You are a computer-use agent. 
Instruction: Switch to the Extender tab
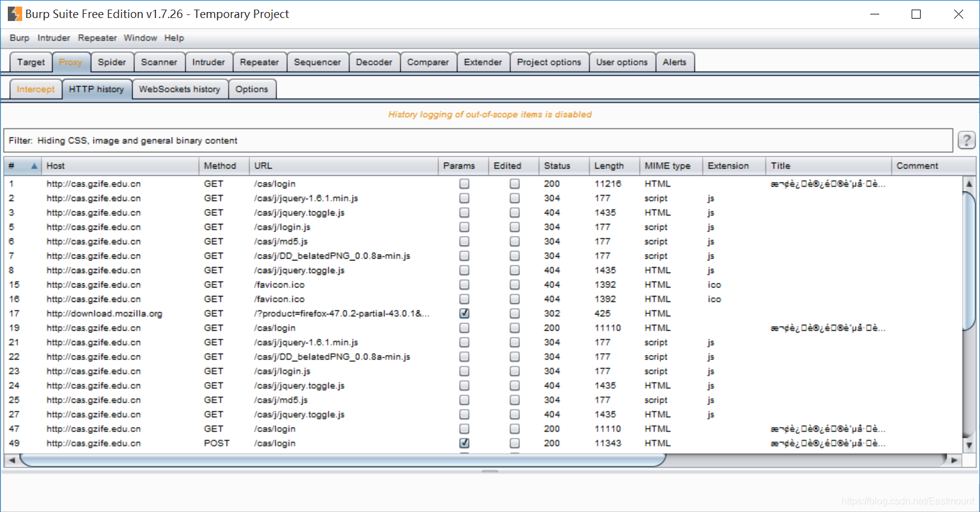pos(483,62)
